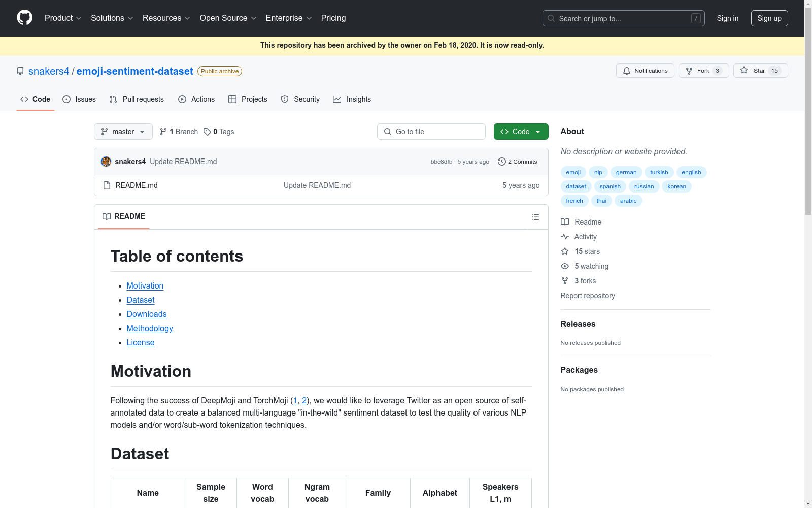
Task: Click the magnifier icon in the search bar
Action: pos(551,18)
